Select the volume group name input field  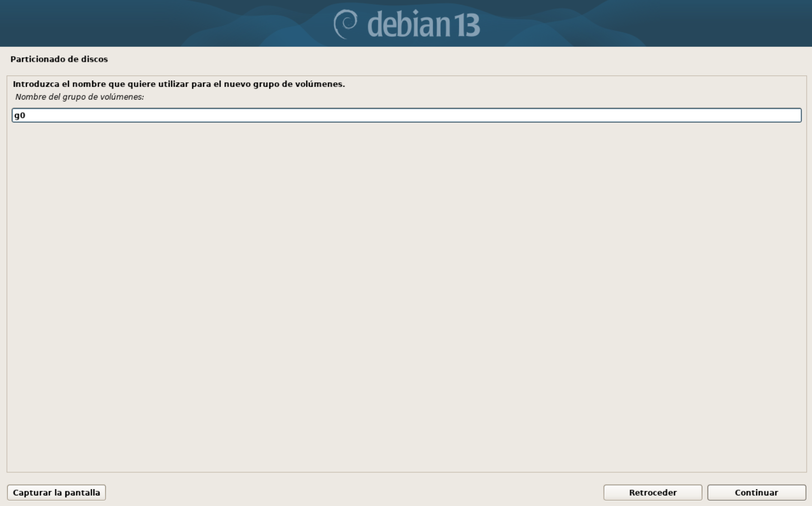406,115
